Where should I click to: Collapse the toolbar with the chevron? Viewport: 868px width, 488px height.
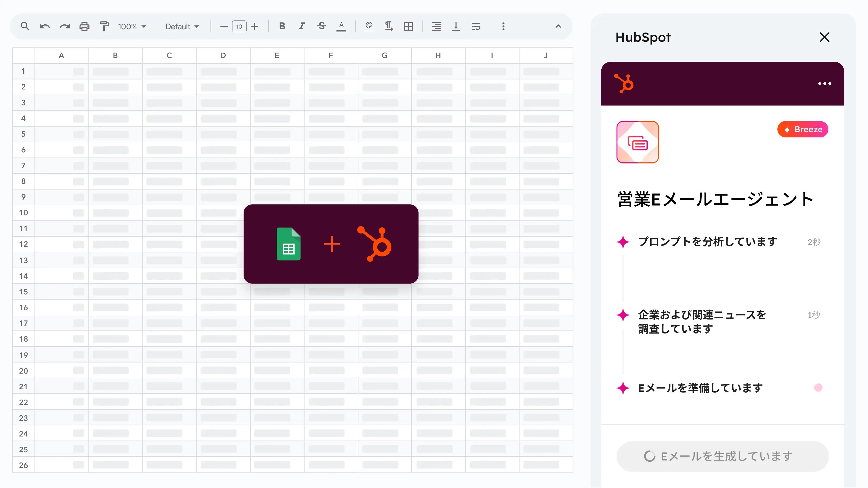pos(558,26)
